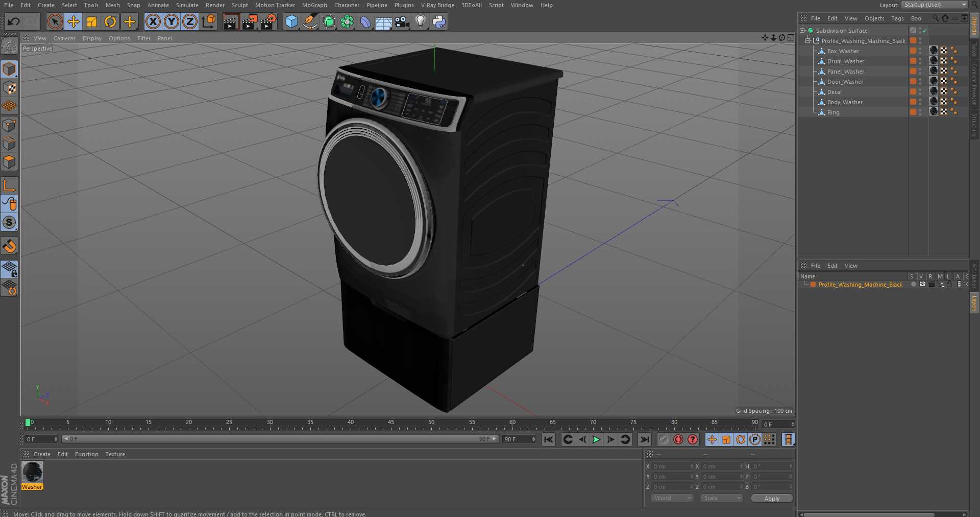Open the World coordinate dropdown
The height and width of the screenshot is (517, 980).
672,499
